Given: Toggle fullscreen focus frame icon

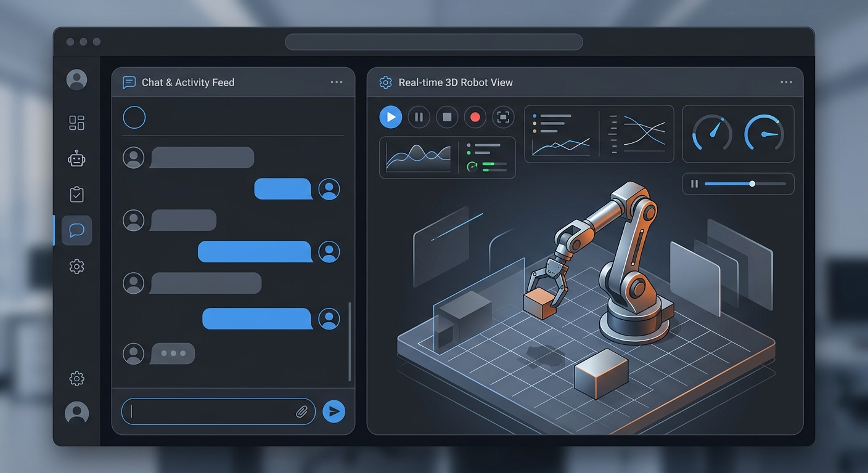Looking at the screenshot, I should point(504,117).
